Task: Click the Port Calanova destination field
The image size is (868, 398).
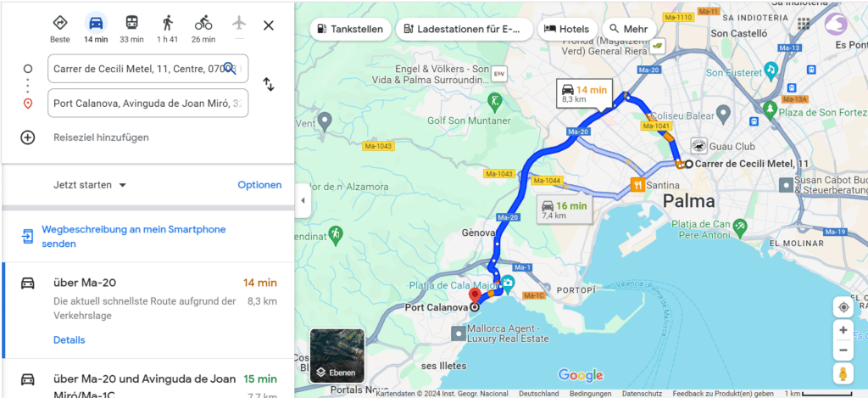Action: click(147, 103)
